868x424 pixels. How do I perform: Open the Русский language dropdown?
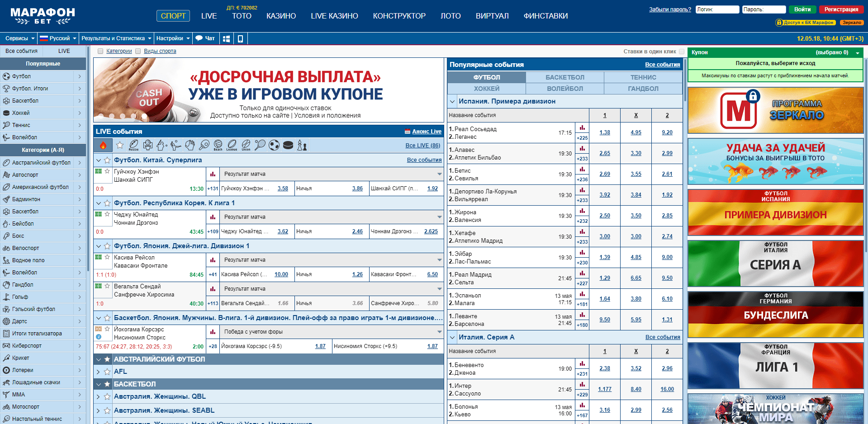coord(58,38)
